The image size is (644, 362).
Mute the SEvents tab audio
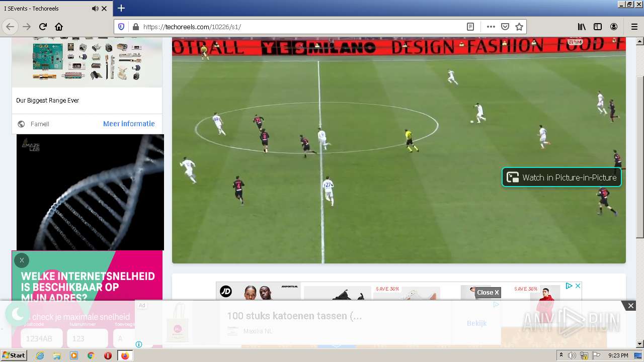(95, 9)
